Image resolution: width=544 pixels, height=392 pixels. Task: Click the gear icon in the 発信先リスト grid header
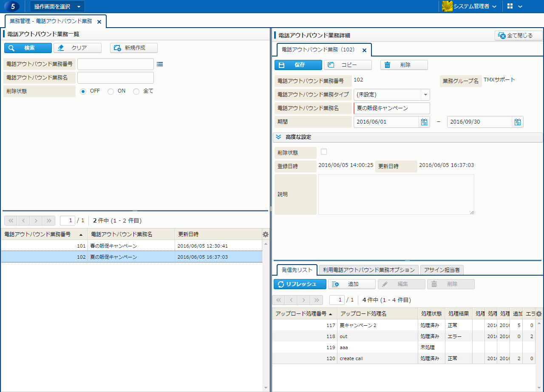[x=538, y=314]
